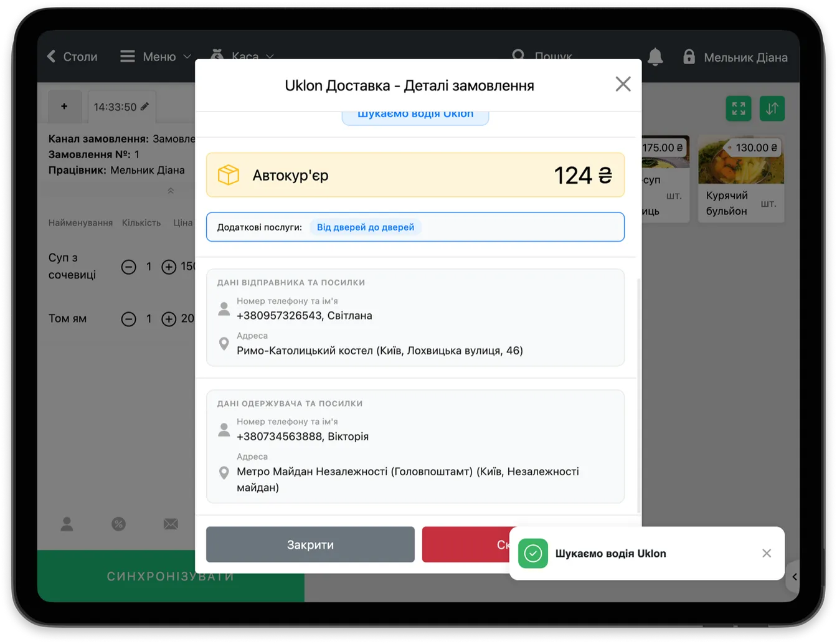837x644 pixels.
Task: Click the sender address pin icon
Action: click(224, 344)
